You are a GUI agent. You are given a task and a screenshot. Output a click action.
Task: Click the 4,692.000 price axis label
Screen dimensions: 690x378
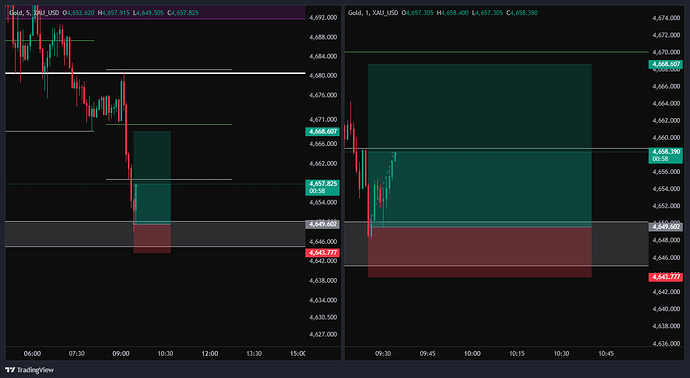pyautogui.click(x=323, y=18)
